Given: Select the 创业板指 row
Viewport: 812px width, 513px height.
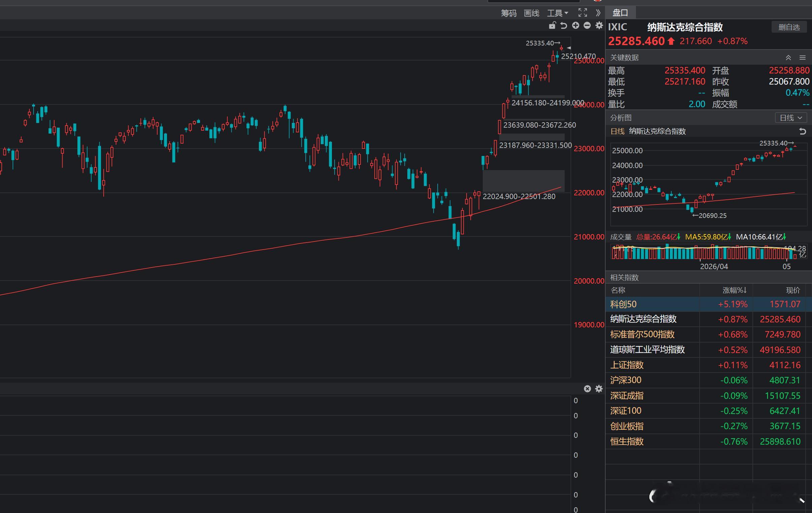Looking at the screenshot, I should pyautogui.click(x=708, y=426).
